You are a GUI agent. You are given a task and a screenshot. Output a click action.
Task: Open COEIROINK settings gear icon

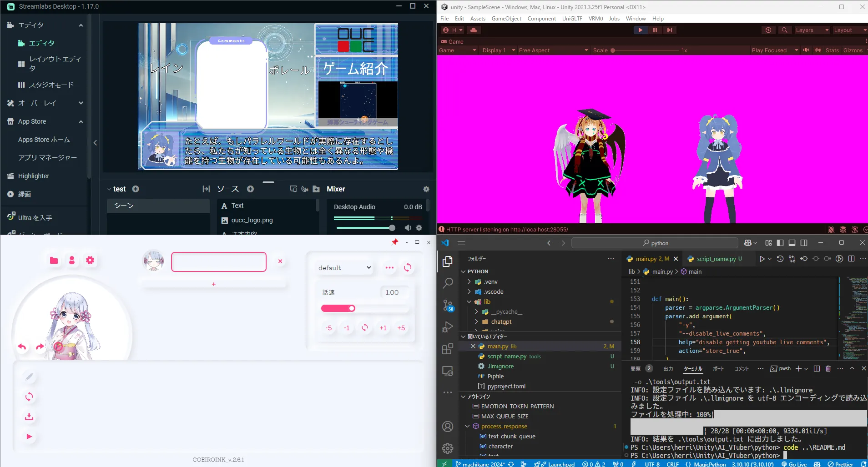[90, 260]
